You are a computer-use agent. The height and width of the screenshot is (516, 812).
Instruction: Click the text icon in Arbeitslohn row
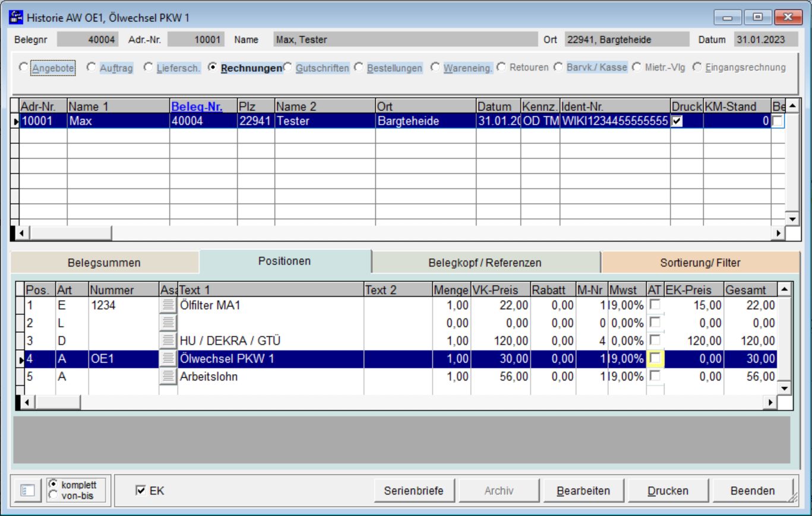(169, 376)
